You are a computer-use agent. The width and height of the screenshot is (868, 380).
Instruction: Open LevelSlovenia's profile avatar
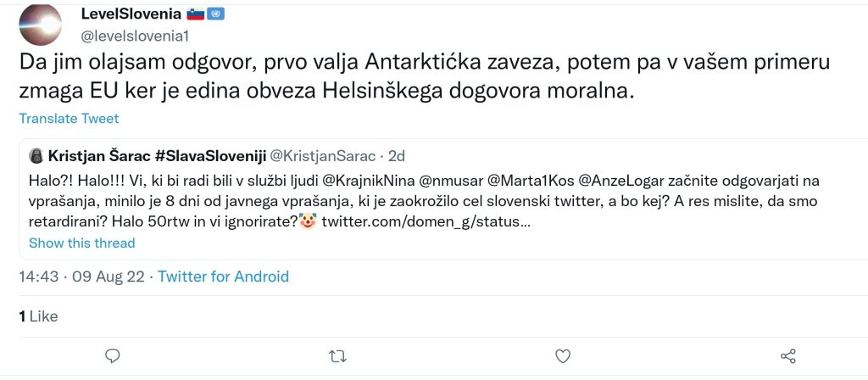pos(40,23)
